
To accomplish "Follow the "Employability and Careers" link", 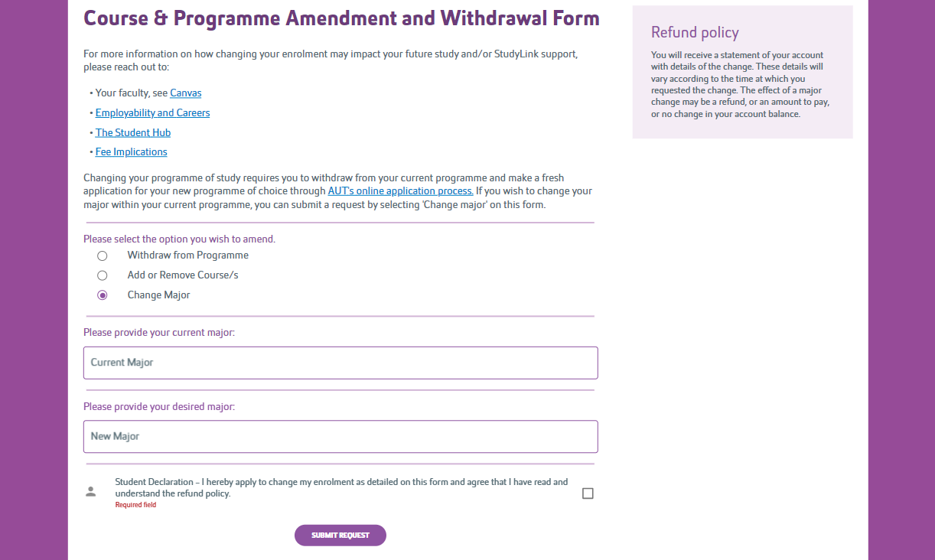I will [x=152, y=112].
